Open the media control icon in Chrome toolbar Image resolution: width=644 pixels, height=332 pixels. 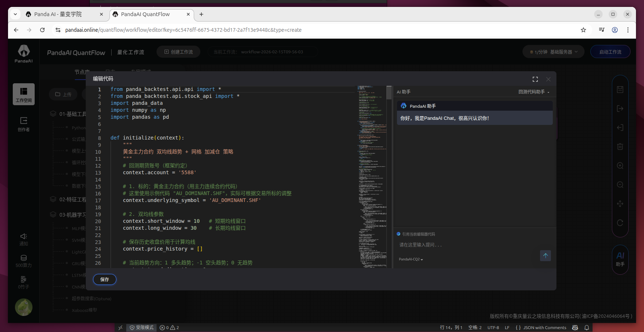(602, 30)
